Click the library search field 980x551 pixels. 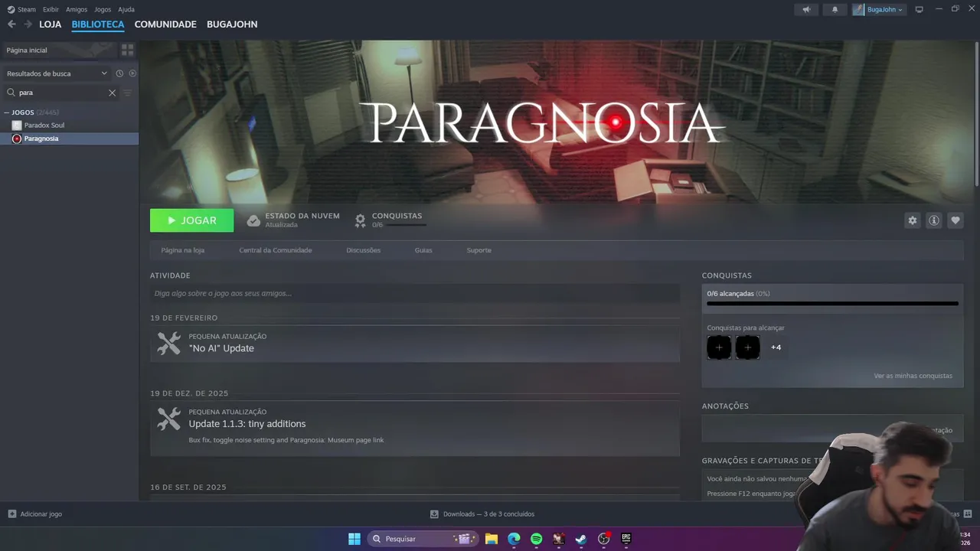[60, 93]
